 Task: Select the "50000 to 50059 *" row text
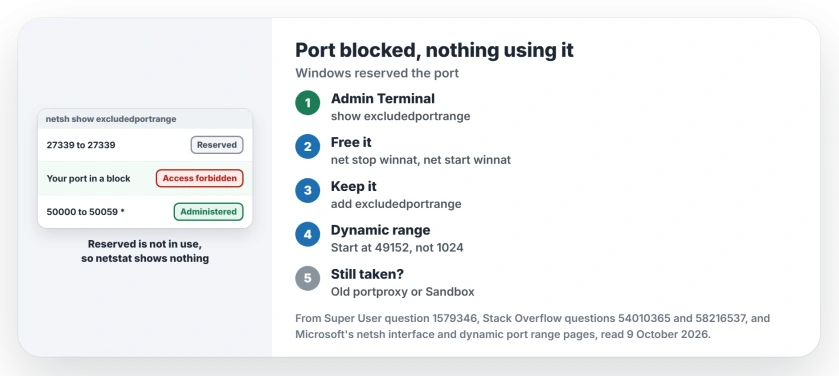(x=86, y=212)
